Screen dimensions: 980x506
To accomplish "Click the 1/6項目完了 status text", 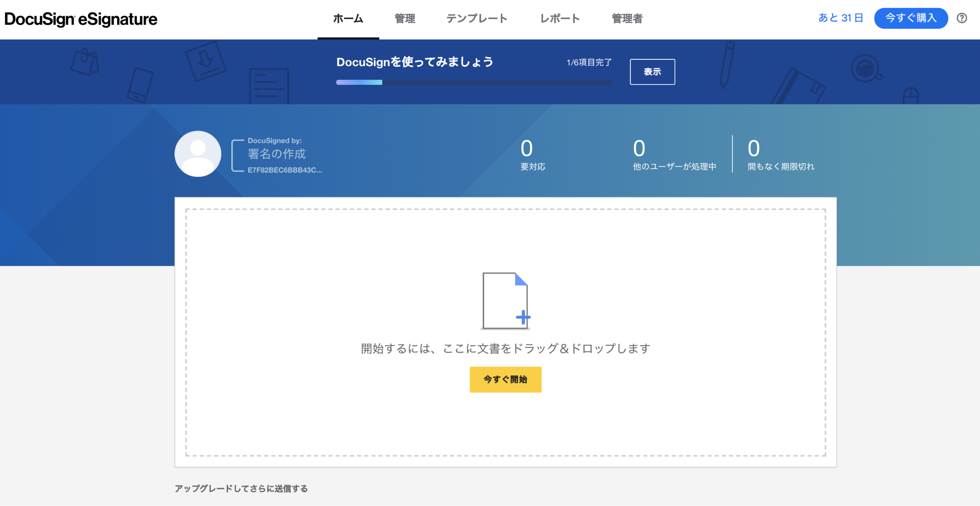I will coord(589,62).
